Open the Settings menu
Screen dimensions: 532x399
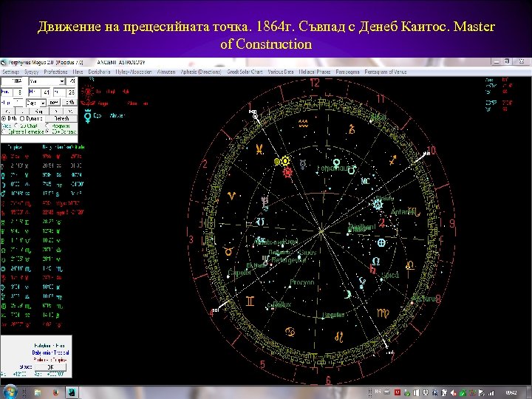pyautogui.click(x=10, y=72)
